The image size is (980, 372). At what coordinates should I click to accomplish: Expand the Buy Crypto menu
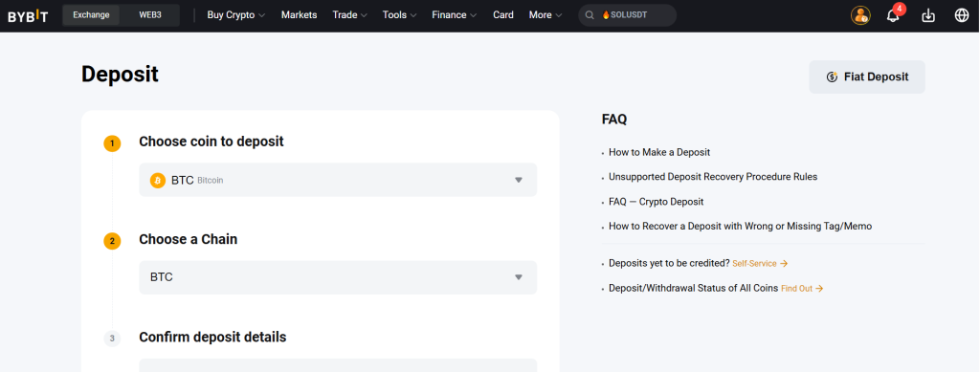pos(235,15)
